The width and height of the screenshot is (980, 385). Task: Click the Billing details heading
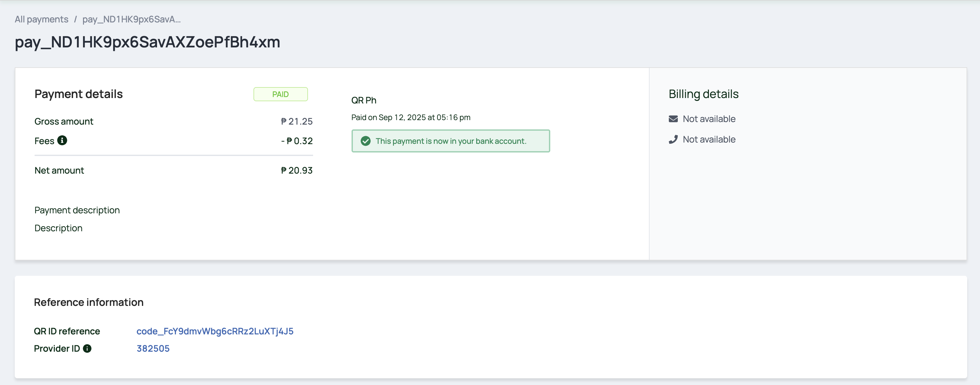point(703,94)
